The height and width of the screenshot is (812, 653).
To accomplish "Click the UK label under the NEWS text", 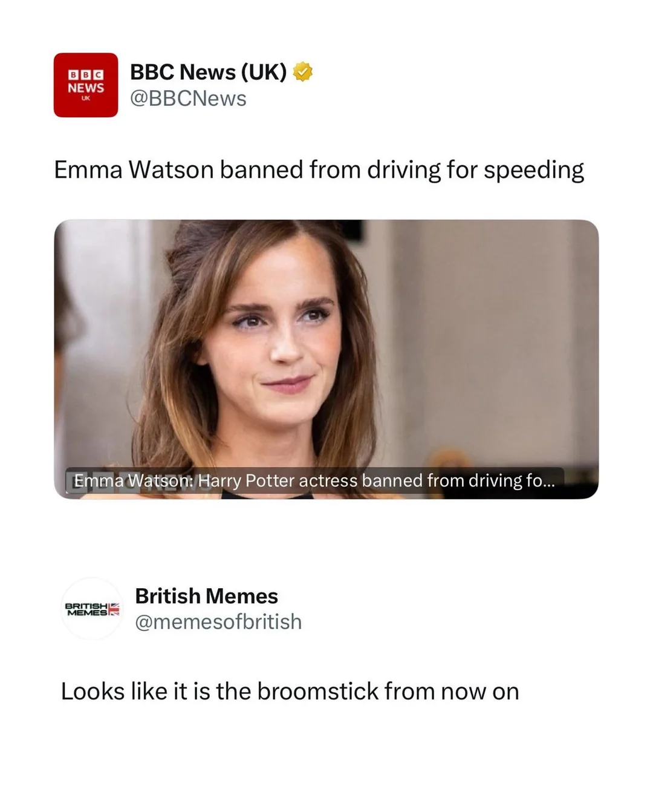I will (x=85, y=98).
